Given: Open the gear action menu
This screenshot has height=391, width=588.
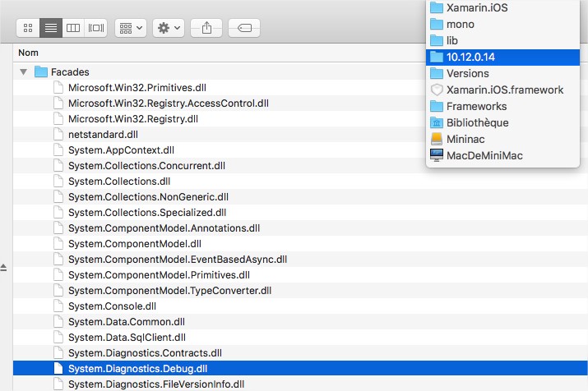Looking at the screenshot, I should click(169, 28).
